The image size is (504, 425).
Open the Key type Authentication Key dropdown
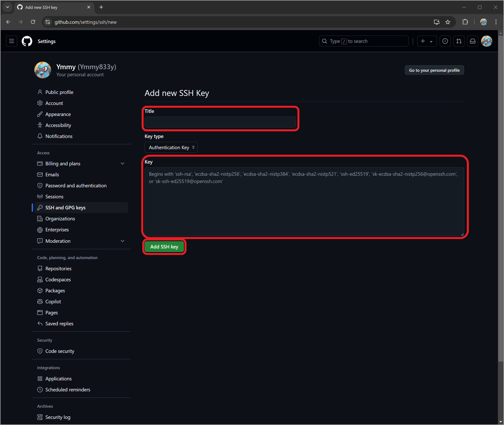pyautogui.click(x=171, y=147)
